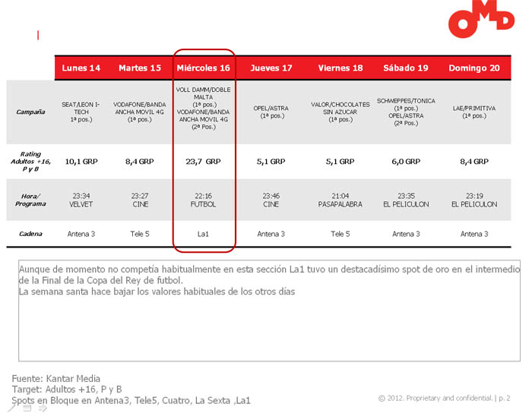The image size is (532, 413).
Task: Click the '2012. Proprietary and confidential' footer
Action: (444, 398)
